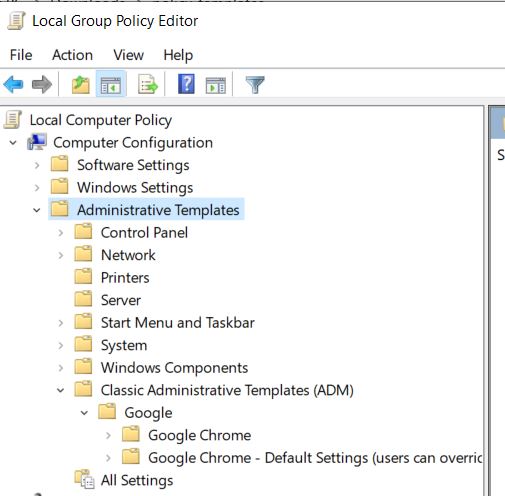505x496 pixels.
Task: Select the Windows Settings tree item
Action: [135, 188]
